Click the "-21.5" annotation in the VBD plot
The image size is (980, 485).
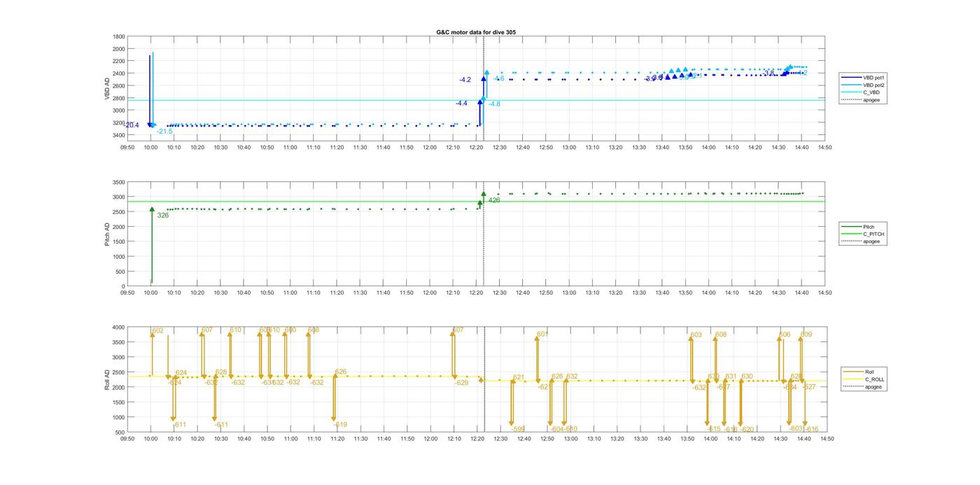coord(164,132)
